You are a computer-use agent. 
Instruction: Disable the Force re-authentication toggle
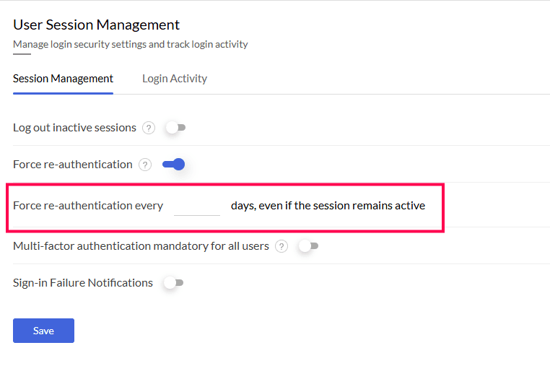click(174, 165)
